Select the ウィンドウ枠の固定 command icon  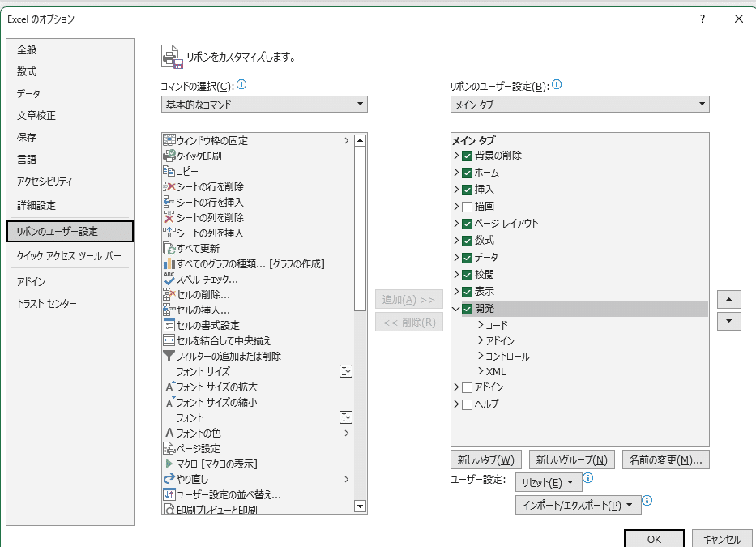click(x=169, y=140)
